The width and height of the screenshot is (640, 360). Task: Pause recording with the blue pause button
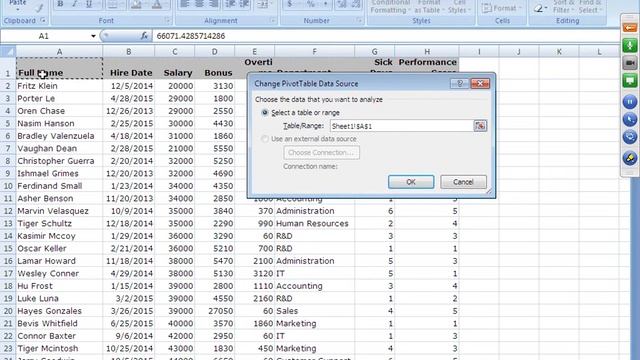[630, 102]
